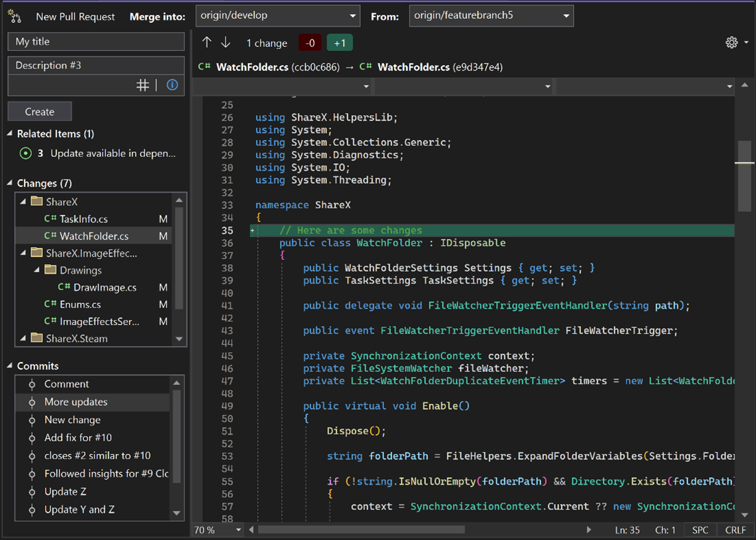
Task: Open the From branch dropdown
Action: (491, 16)
